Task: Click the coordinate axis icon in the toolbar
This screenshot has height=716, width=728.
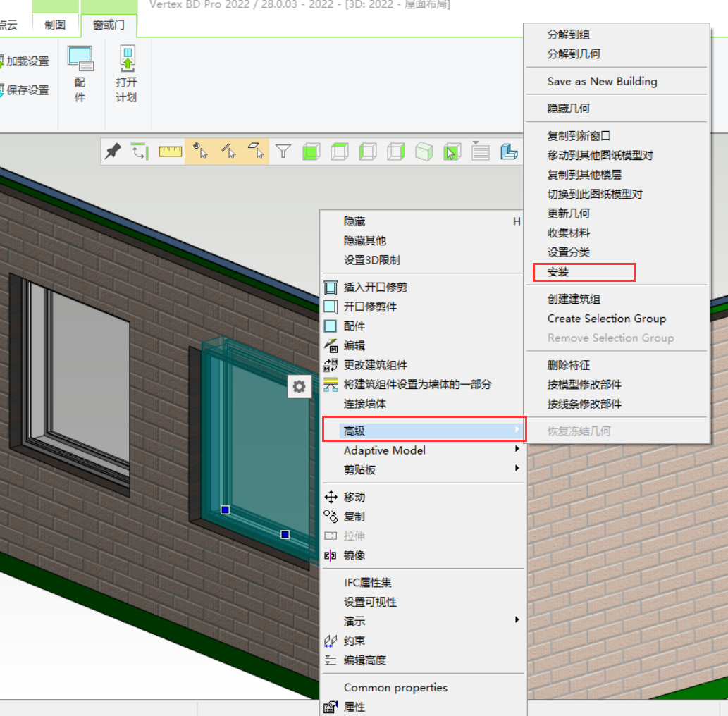Action: 140,152
